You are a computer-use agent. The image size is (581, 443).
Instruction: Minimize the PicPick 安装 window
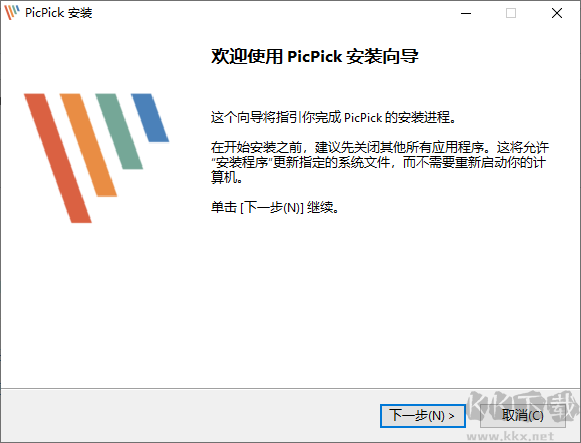click(x=466, y=13)
